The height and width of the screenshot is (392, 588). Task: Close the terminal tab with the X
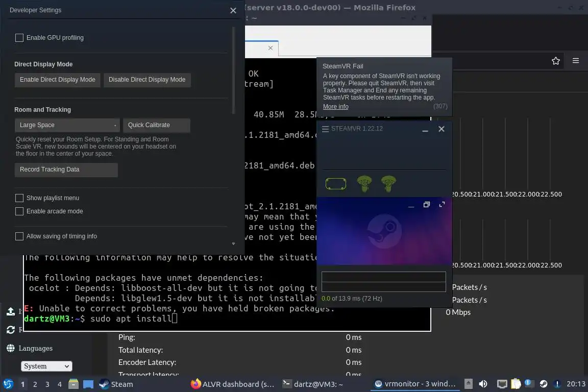click(271, 48)
